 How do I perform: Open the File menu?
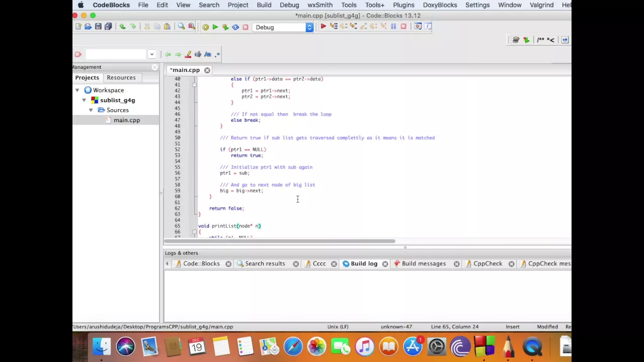click(x=143, y=5)
